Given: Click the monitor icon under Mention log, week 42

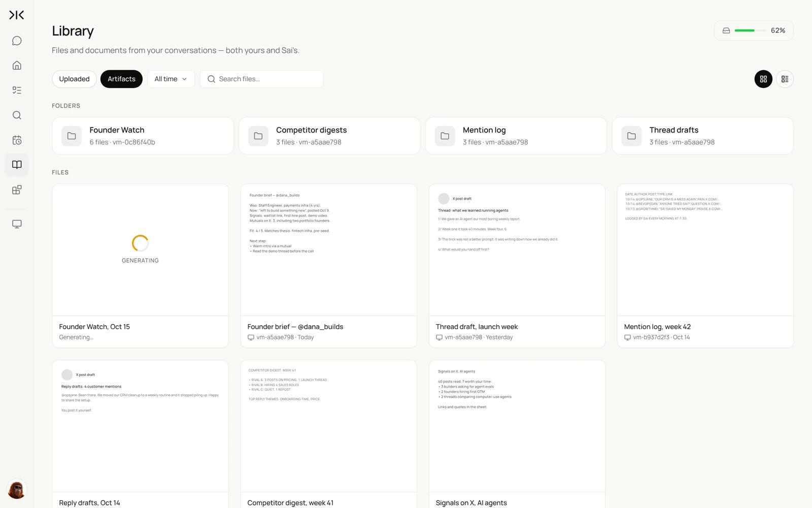Looking at the screenshot, I should point(628,337).
